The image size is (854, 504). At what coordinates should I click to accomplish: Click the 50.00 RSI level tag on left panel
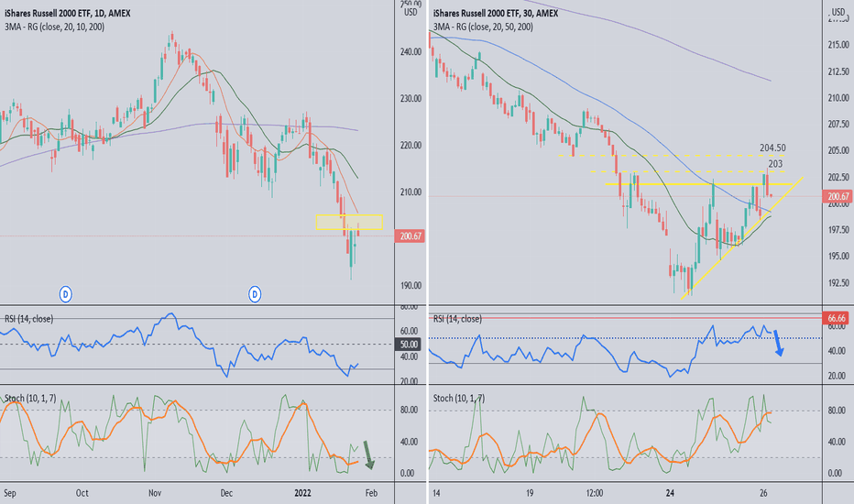point(409,344)
